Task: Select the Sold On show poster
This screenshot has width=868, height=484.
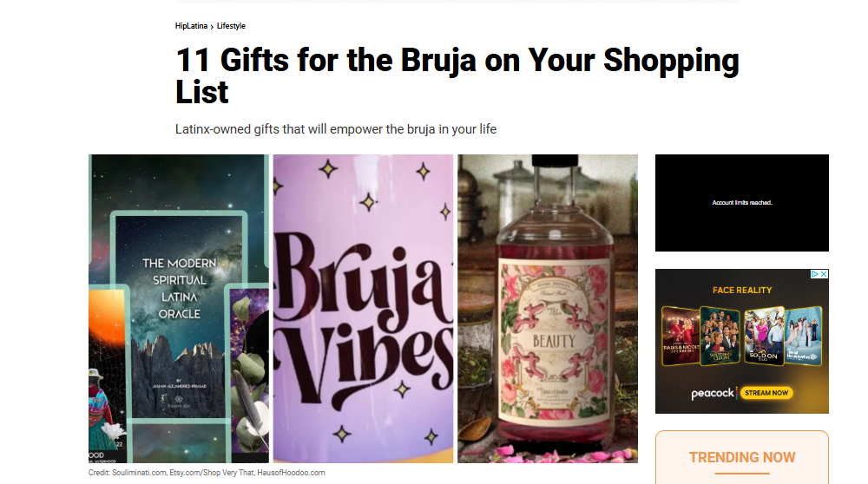Action: coord(764,335)
